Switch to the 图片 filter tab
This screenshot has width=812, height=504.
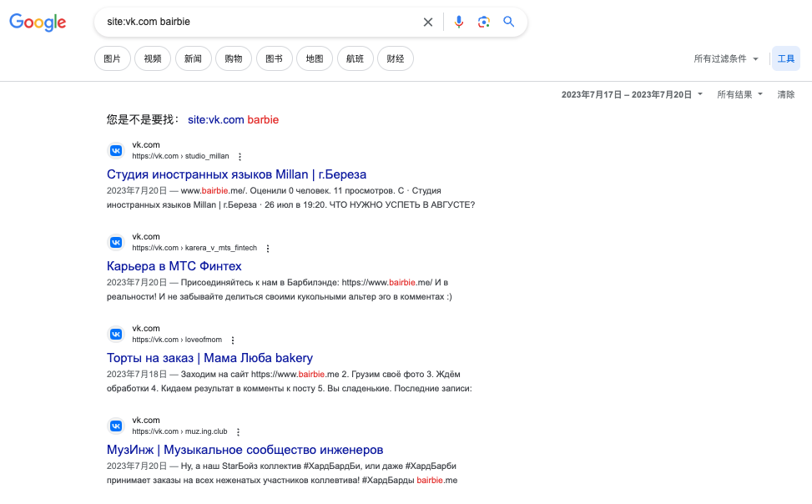coord(112,59)
